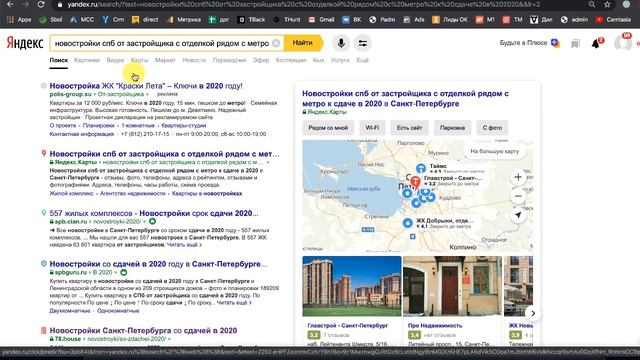Open saved bookmarks flag icon in header

point(575,43)
